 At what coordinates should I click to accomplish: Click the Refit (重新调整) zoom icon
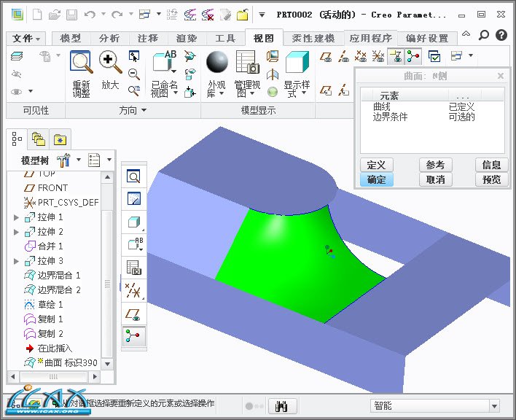coord(81,63)
